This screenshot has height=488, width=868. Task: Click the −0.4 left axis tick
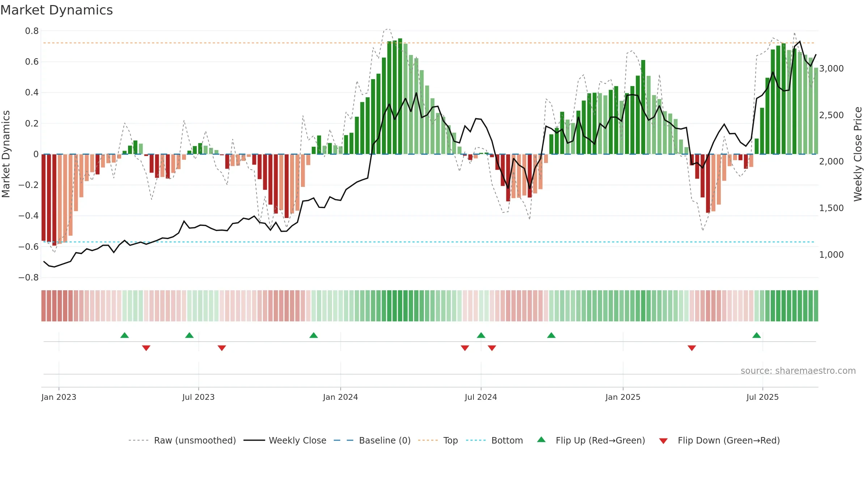pos(29,216)
